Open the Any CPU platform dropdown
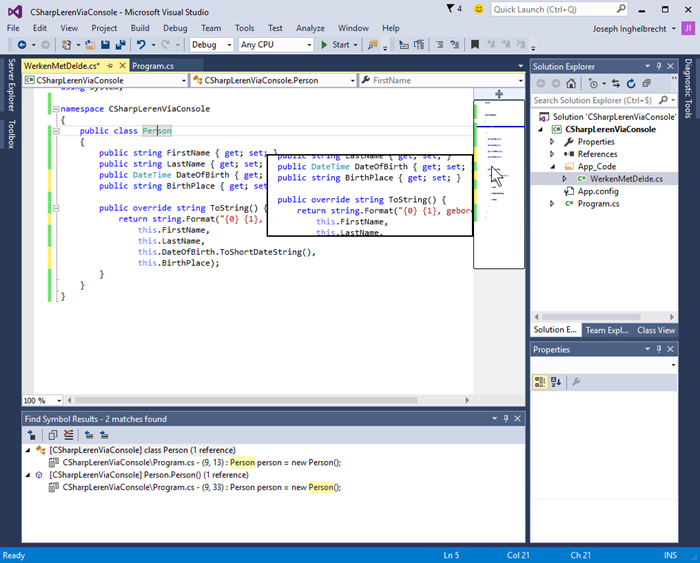 [276, 45]
